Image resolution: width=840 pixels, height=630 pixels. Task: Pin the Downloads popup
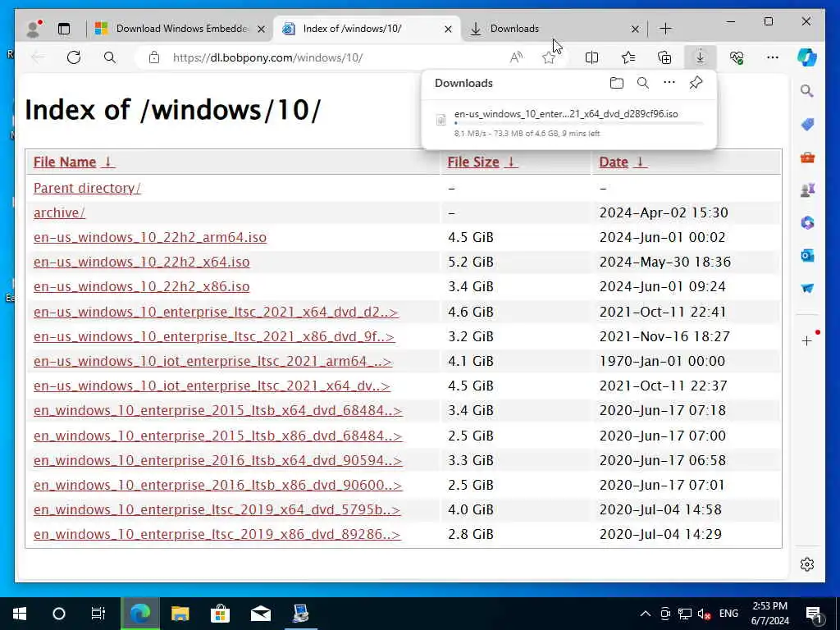click(696, 83)
